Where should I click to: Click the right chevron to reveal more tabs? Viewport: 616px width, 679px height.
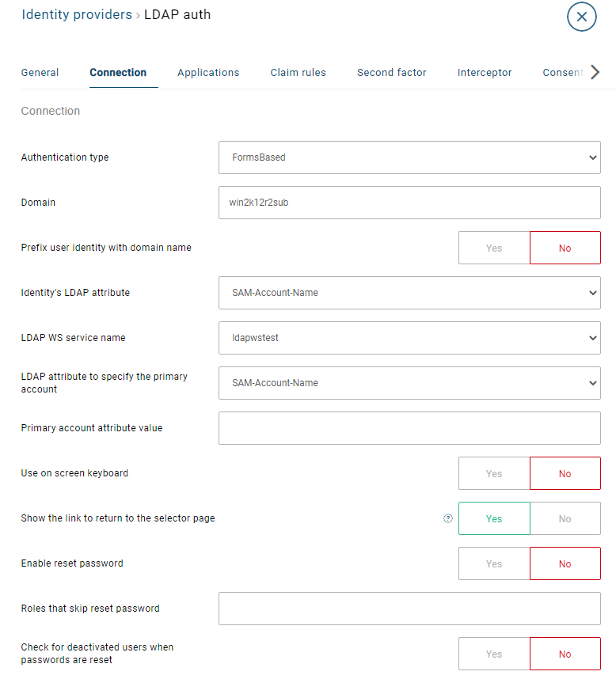point(595,71)
